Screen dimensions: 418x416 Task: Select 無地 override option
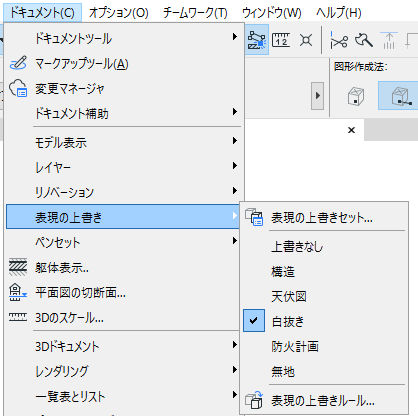pyautogui.click(x=324, y=371)
